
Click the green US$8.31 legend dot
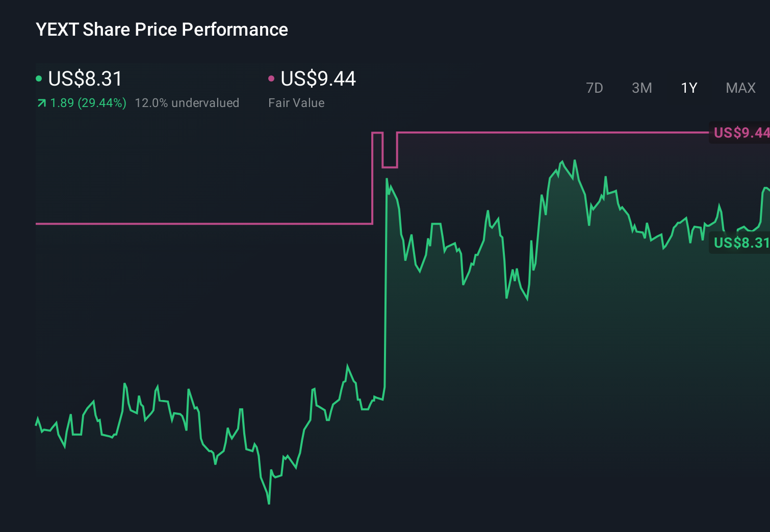click(39, 79)
